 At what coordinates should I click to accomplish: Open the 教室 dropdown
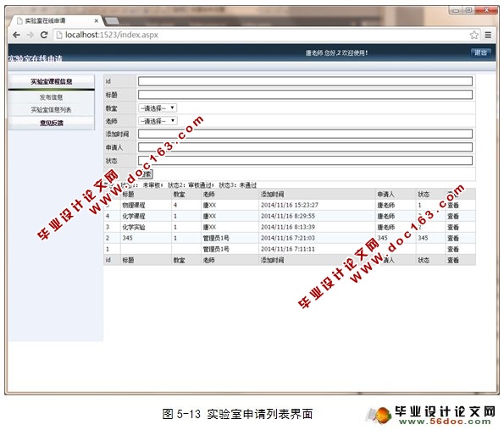coord(158,107)
